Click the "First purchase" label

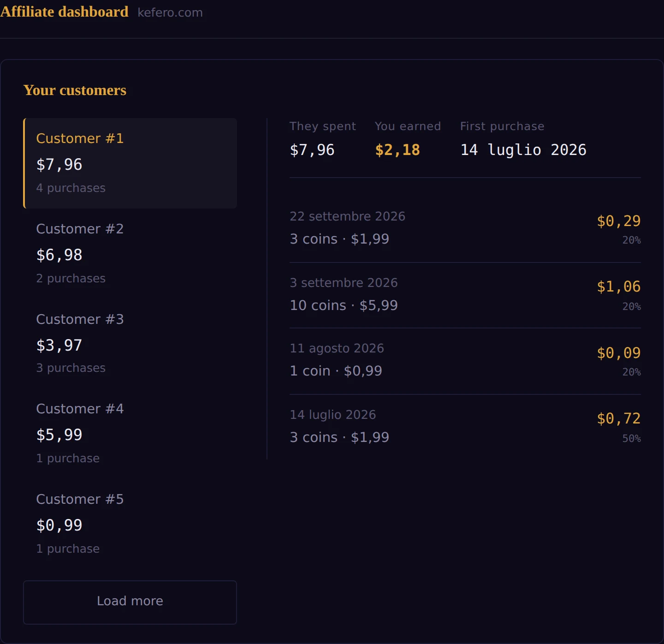502,126
